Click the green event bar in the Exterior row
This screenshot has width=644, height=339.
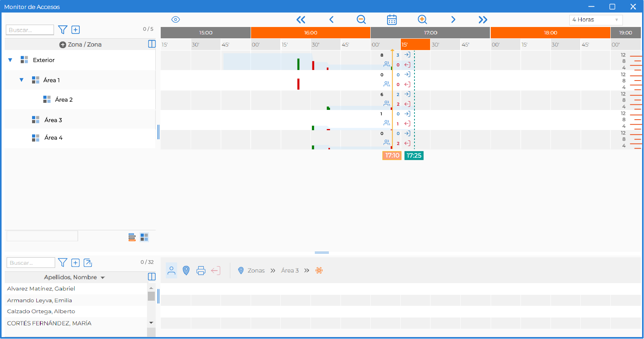tap(298, 64)
